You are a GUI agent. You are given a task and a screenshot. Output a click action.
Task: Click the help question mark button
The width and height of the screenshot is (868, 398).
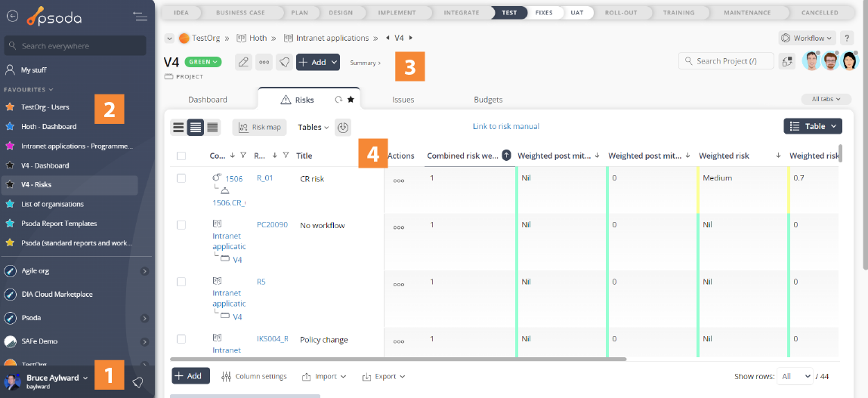[847, 39]
